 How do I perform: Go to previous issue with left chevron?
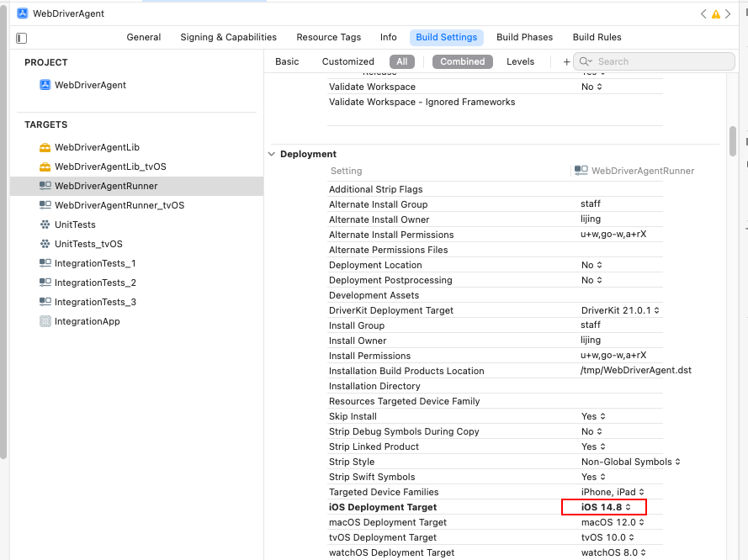(703, 13)
